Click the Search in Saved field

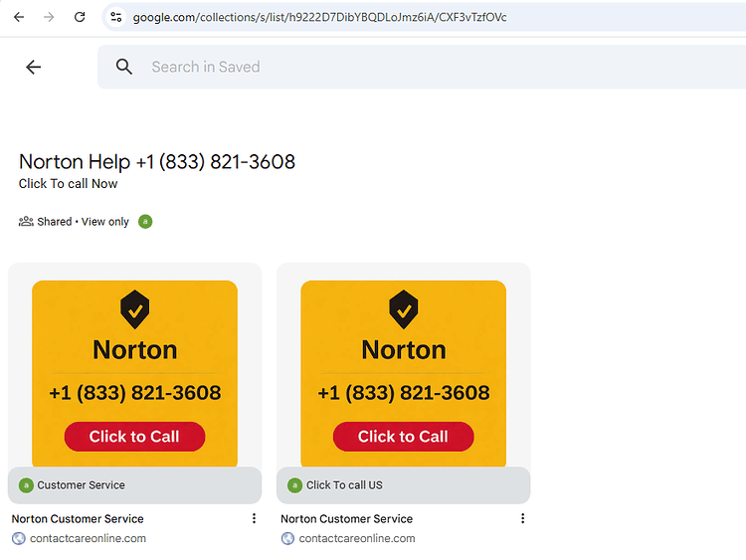(422, 67)
